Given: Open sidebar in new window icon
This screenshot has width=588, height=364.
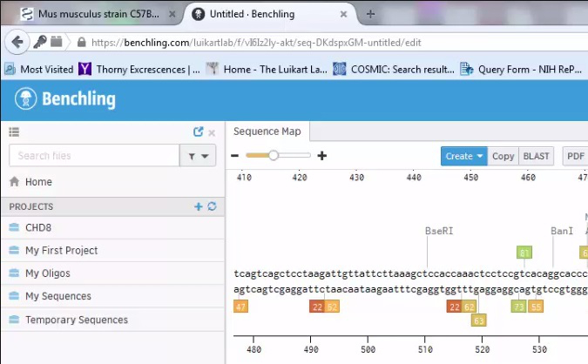Looking at the screenshot, I should coord(198,131).
